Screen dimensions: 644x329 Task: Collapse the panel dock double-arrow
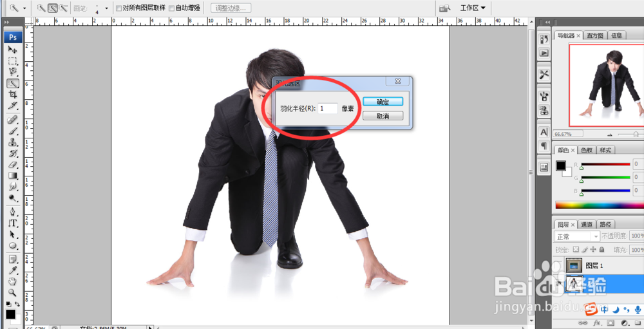click(x=547, y=22)
